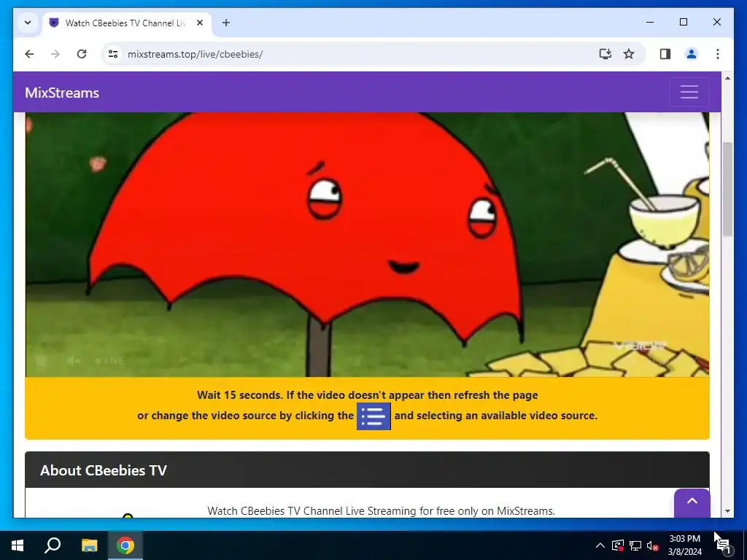Click the MixStreams logo link
Image resolution: width=747 pixels, height=560 pixels.
tap(62, 93)
